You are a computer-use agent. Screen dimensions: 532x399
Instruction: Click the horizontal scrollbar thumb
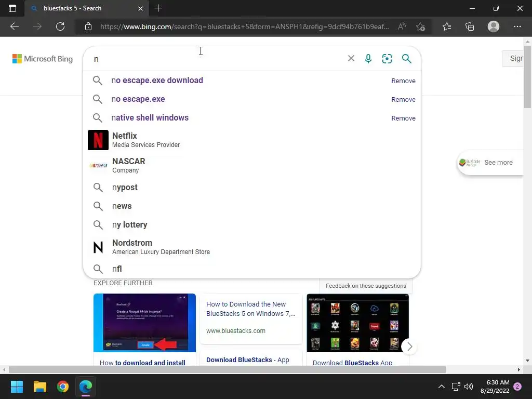228,369
